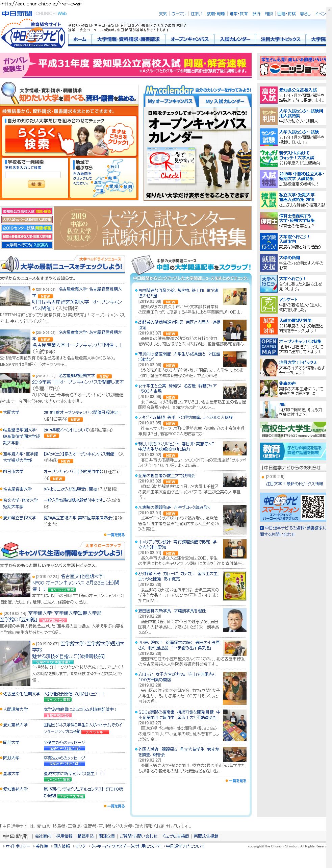Click 大学院へ行こう! 入試案内 small banner
Image resolution: width=332 pixels, height=868 pixels.
point(27,245)
